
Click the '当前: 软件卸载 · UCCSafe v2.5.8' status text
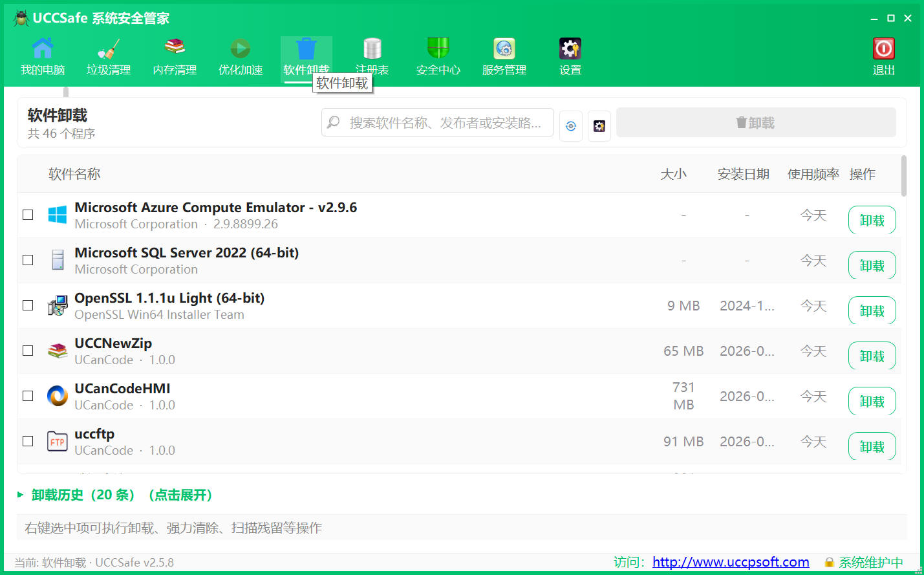[94, 563]
